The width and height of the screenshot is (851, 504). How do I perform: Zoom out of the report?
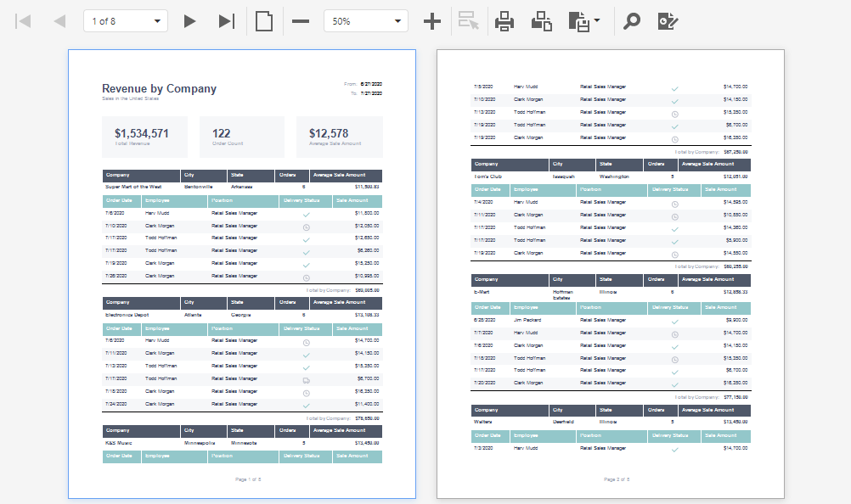pos(300,20)
